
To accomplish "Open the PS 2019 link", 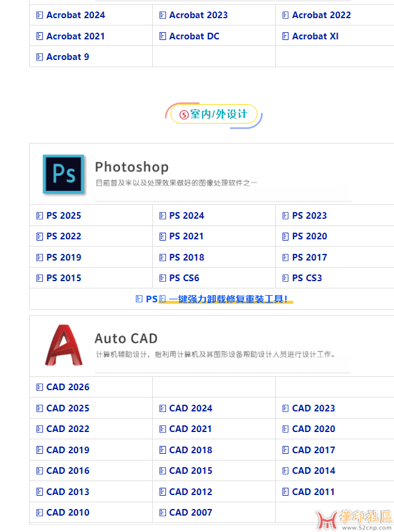I will coord(64,257).
